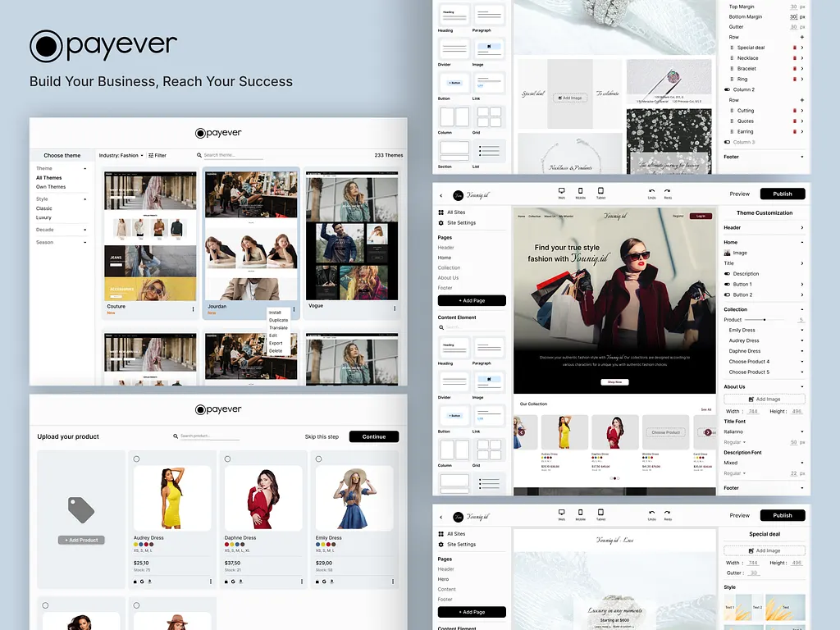Switch to Mobile view in Special deal editor

coord(580,514)
